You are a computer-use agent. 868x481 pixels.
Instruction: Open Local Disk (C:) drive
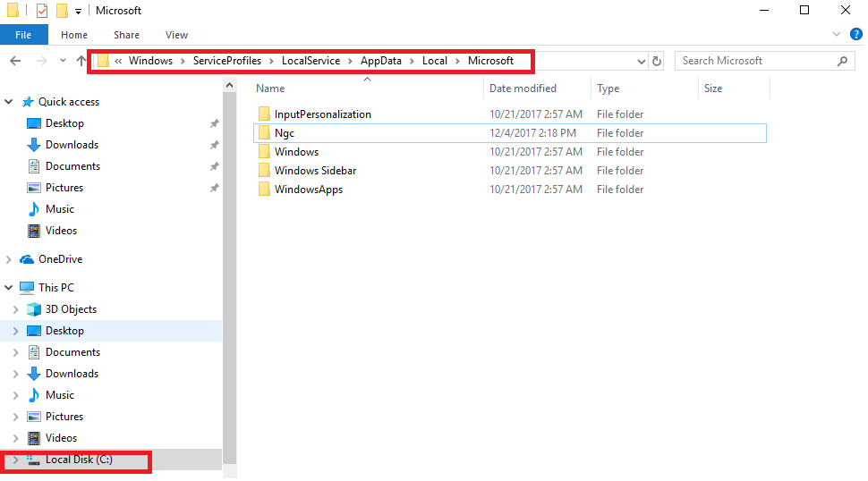[79, 460]
